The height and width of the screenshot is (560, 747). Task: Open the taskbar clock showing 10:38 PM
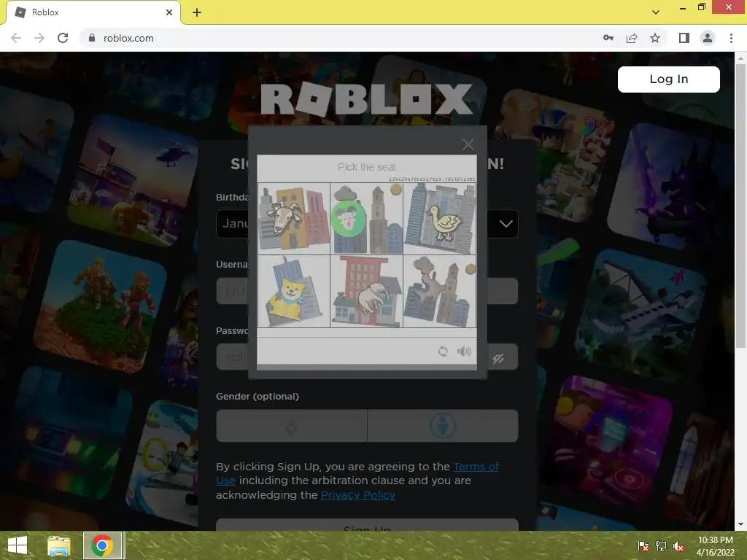point(716,546)
